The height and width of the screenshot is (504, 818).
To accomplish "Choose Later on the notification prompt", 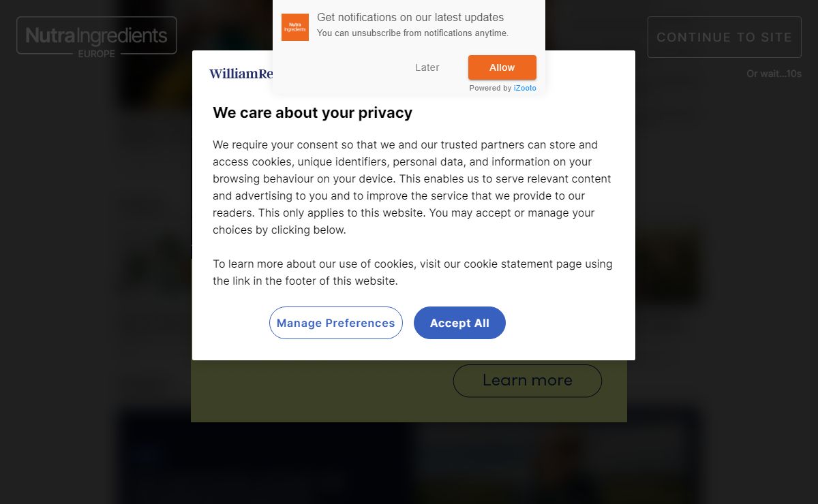I will click(x=427, y=67).
